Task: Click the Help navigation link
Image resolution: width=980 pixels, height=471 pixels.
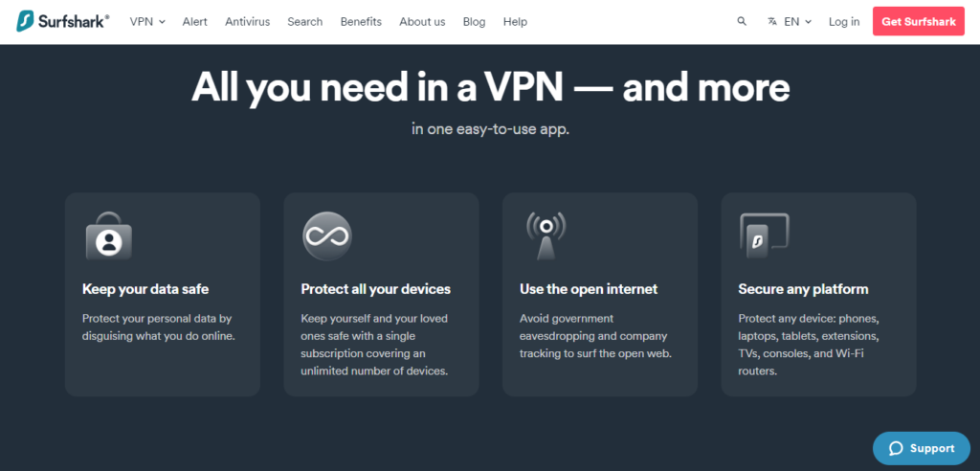Action: coord(515,21)
